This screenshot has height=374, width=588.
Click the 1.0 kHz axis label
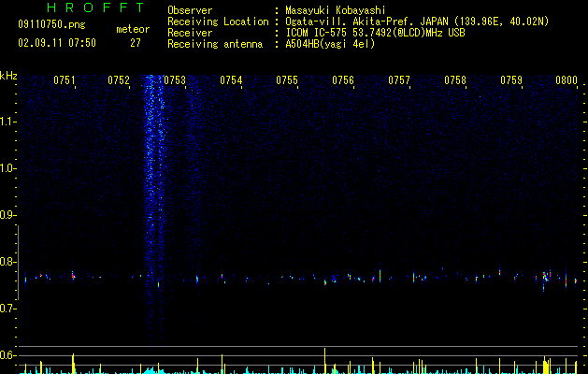[8, 168]
